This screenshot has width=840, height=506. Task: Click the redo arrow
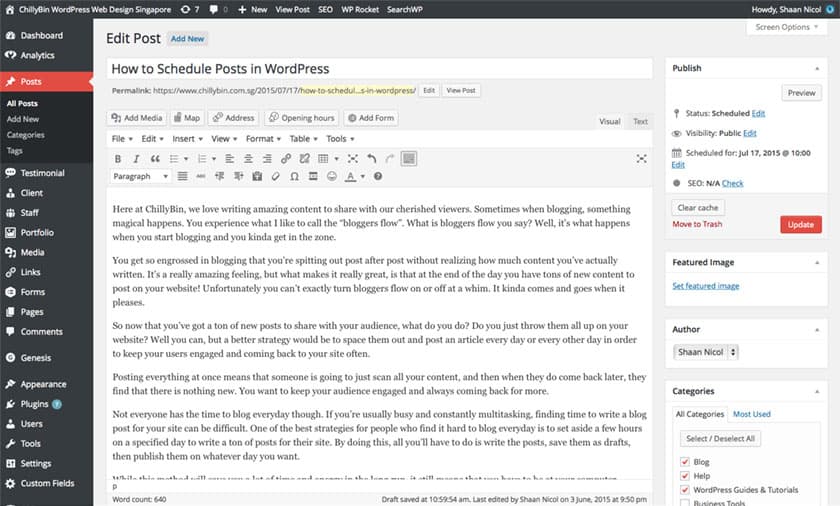click(390, 158)
